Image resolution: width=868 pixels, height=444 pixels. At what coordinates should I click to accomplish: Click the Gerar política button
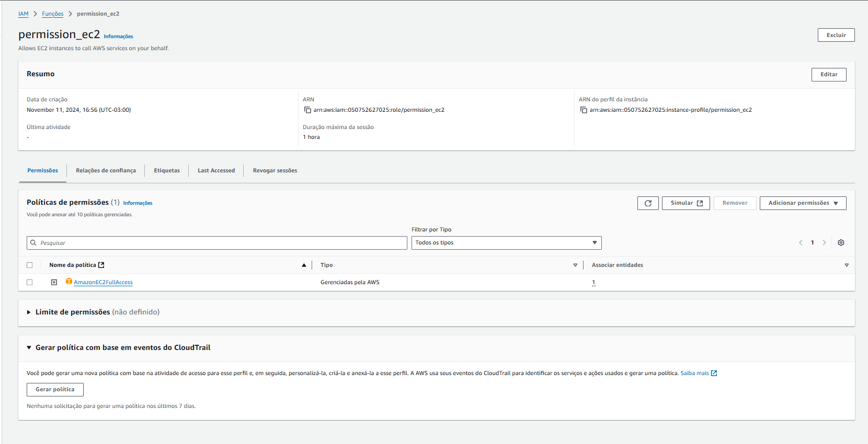[x=55, y=390]
